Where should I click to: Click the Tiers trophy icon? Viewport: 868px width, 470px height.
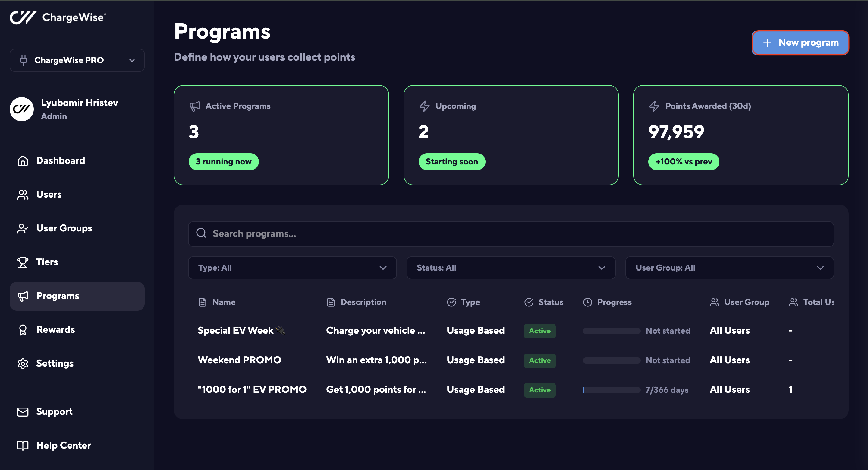coord(23,262)
